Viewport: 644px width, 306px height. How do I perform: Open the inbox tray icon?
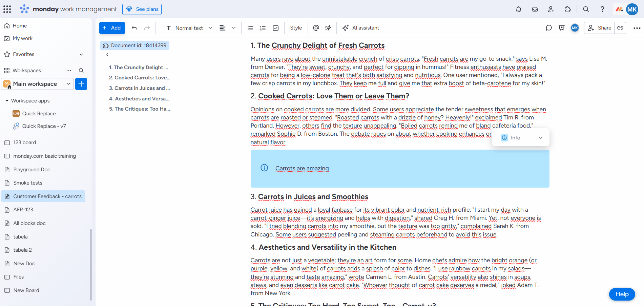[x=535, y=9]
